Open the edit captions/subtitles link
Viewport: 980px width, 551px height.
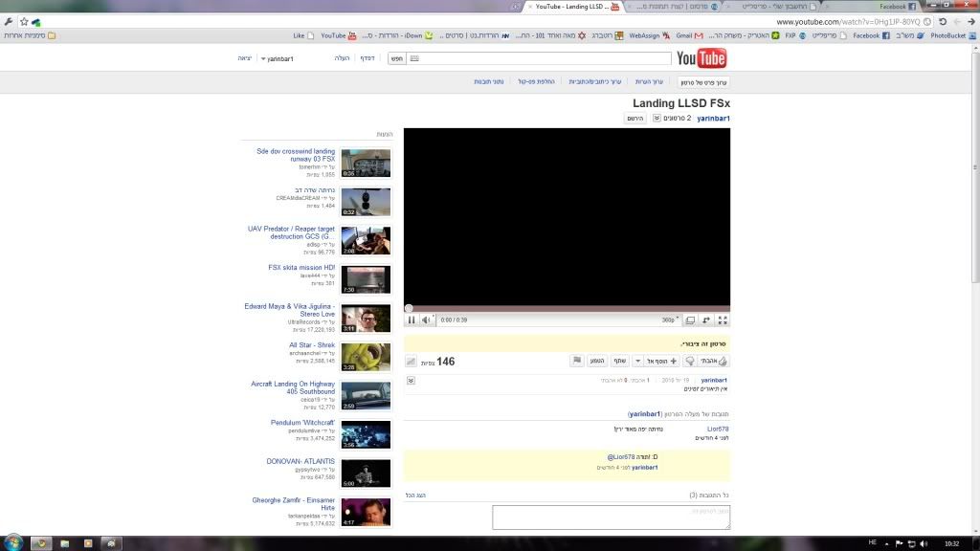click(x=595, y=82)
